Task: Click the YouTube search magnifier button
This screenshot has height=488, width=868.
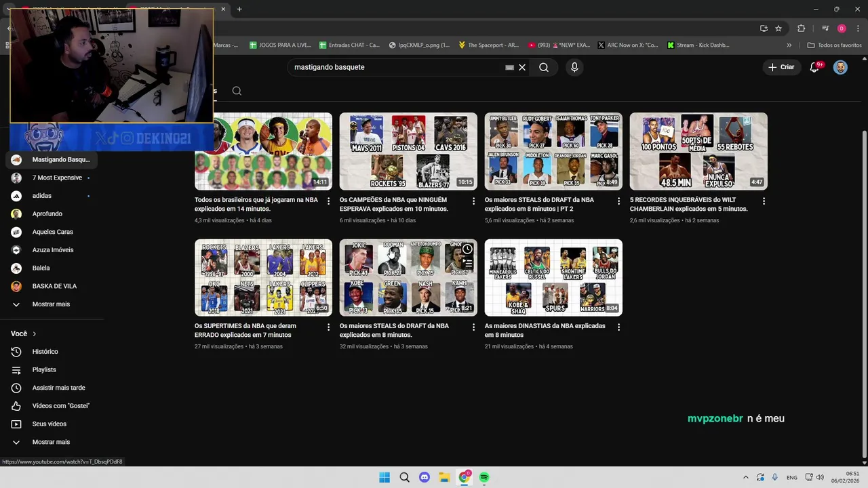Action: [x=544, y=67]
